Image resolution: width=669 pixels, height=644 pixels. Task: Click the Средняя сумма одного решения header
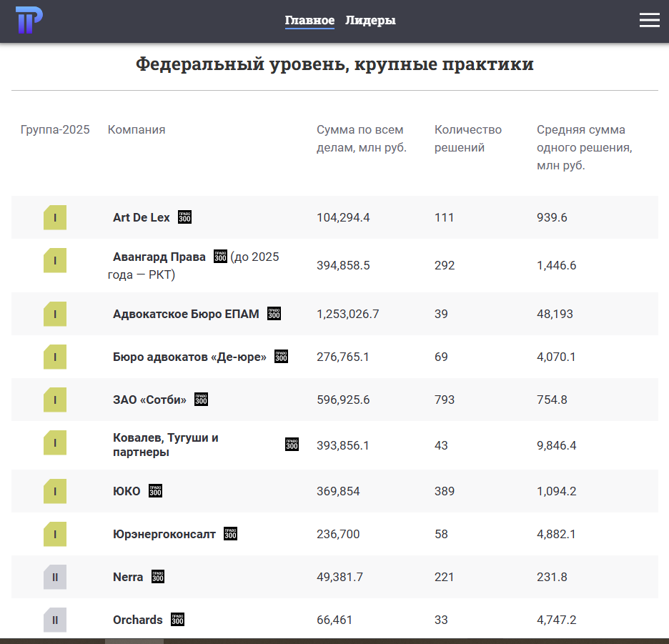[x=585, y=148]
